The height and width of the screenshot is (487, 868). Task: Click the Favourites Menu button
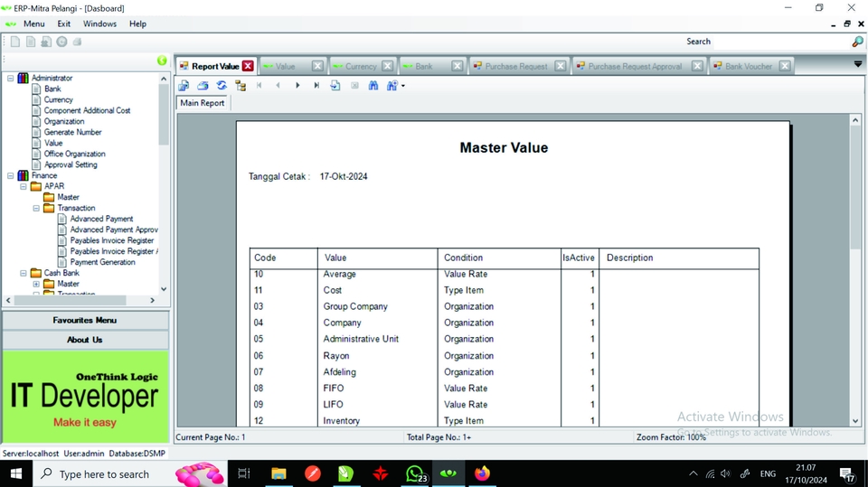pos(85,321)
